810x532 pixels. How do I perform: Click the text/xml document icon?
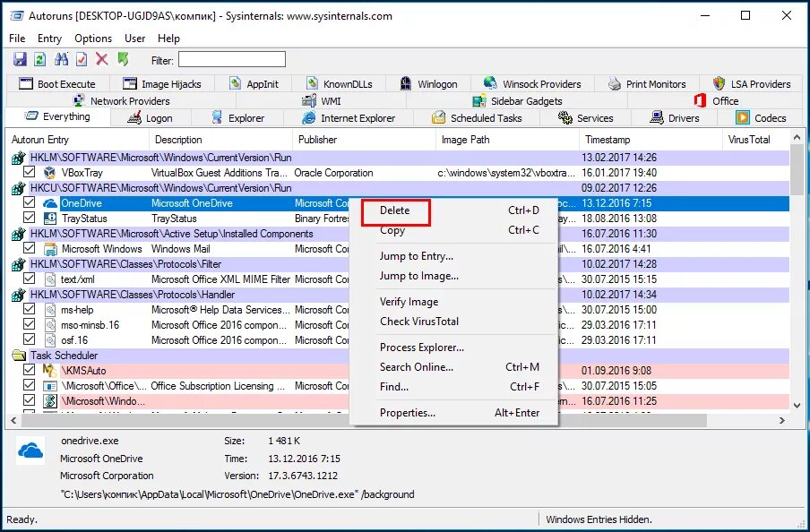click(49, 279)
